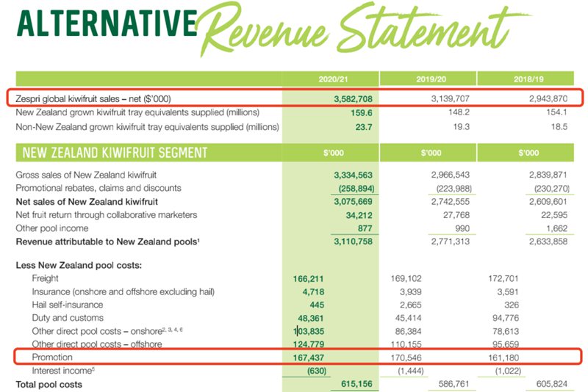Select the gross sales value "2,839,871"
The width and height of the screenshot is (588, 392).
click(548, 175)
